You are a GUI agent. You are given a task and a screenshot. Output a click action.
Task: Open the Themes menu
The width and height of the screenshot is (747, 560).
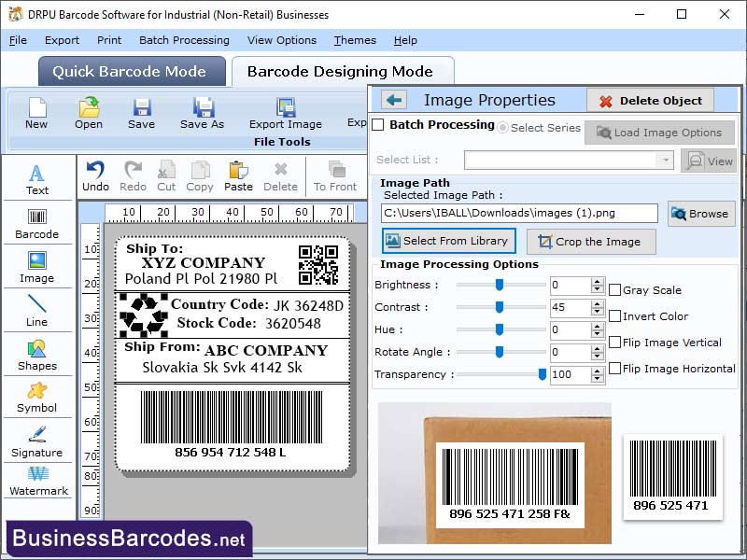[354, 40]
